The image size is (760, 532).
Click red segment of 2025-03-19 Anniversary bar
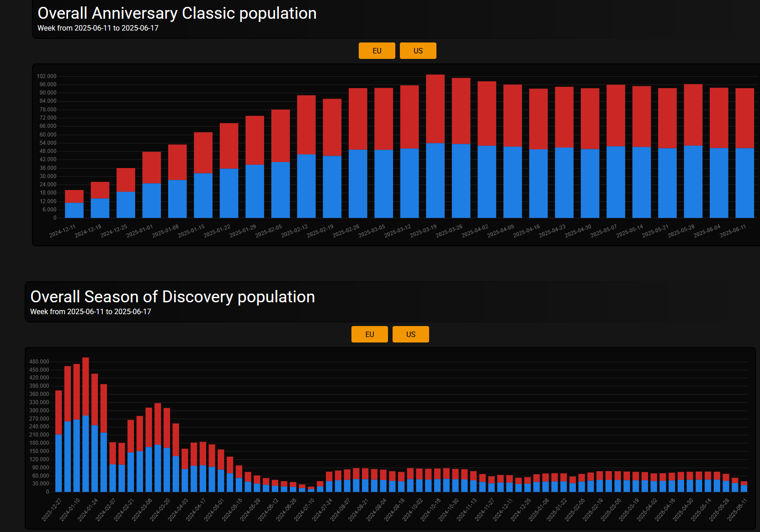coord(435,109)
